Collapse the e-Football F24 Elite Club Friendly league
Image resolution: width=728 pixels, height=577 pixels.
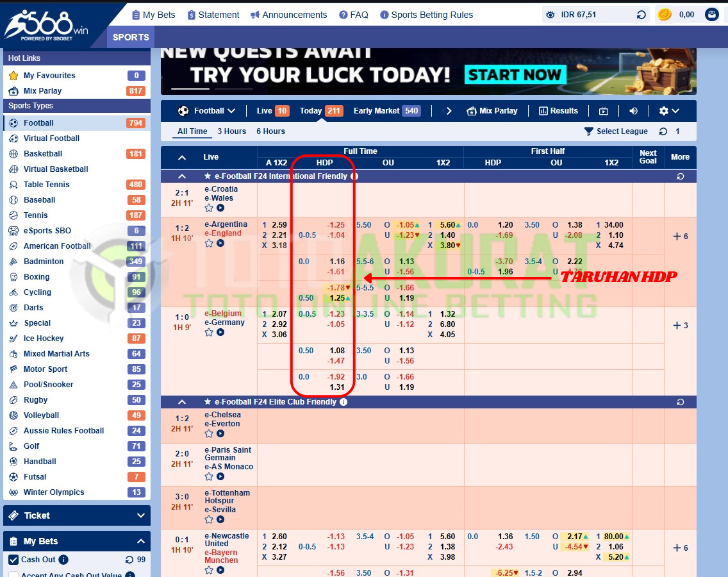click(182, 402)
